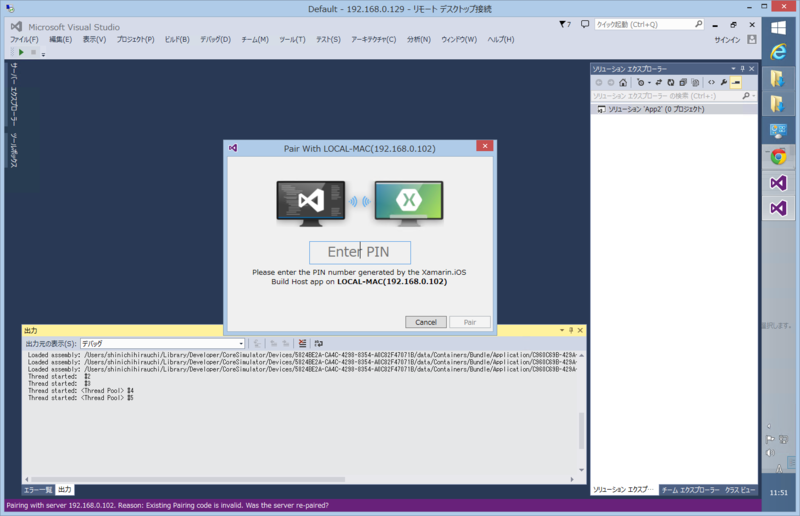Viewport: 800px width, 516px height.
Task: Click the Stop debugging square icon
Action: tap(33, 52)
